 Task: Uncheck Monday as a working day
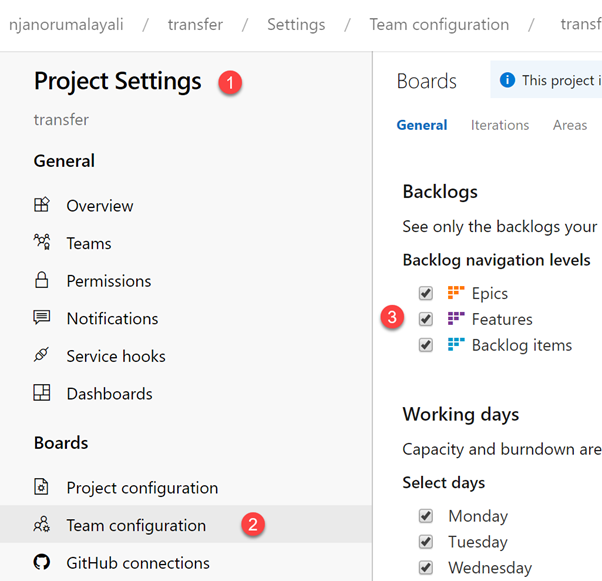[x=425, y=516]
